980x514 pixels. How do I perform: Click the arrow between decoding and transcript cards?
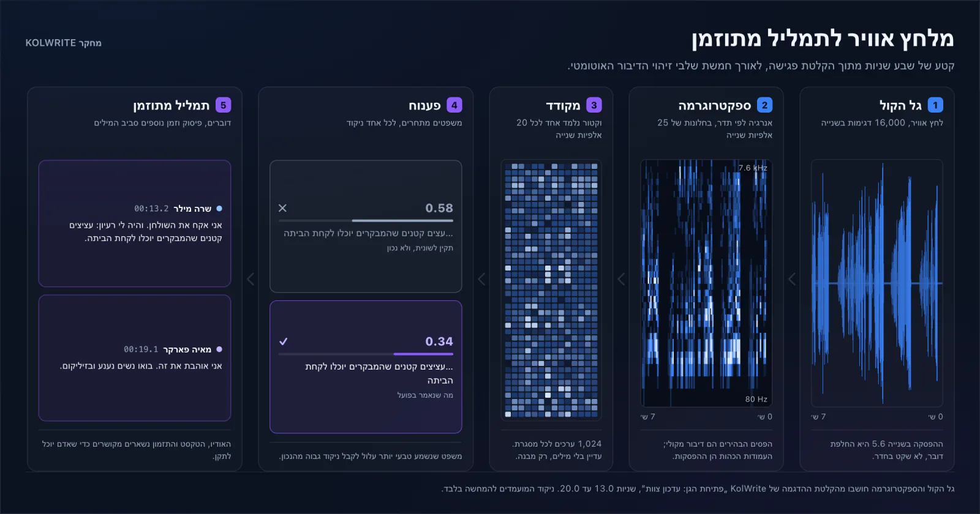click(251, 279)
